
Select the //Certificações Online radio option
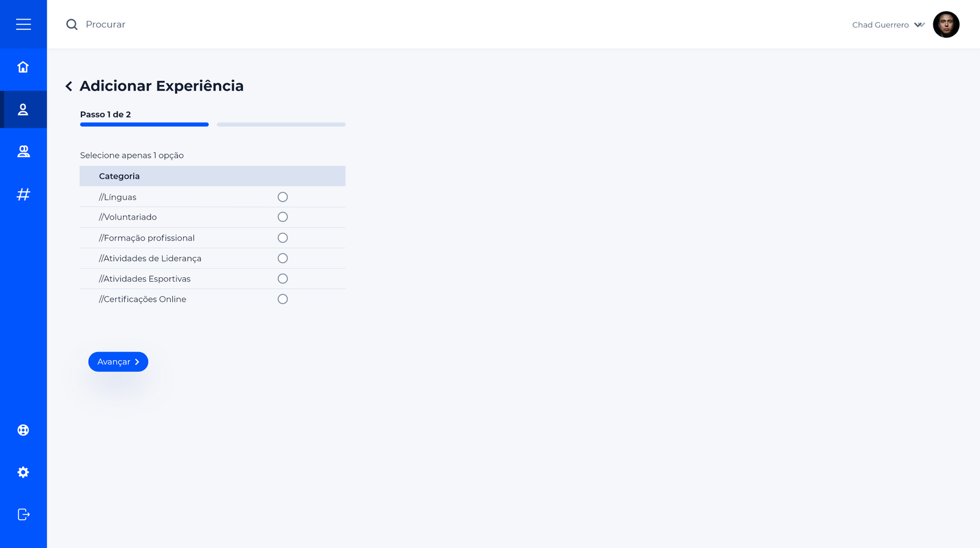click(x=282, y=299)
